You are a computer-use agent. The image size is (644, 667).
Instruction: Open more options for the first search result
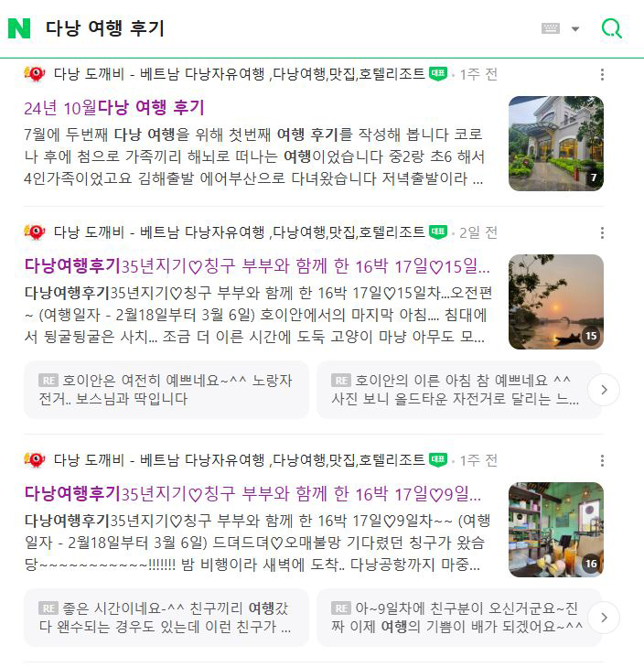point(602,74)
